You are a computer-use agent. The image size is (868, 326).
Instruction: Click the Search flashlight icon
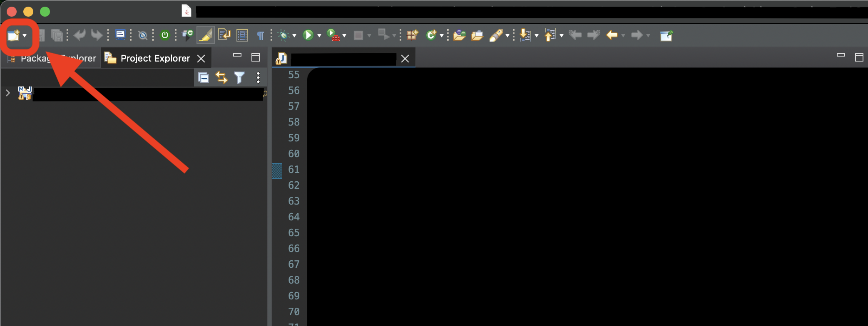click(x=496, y=35)
